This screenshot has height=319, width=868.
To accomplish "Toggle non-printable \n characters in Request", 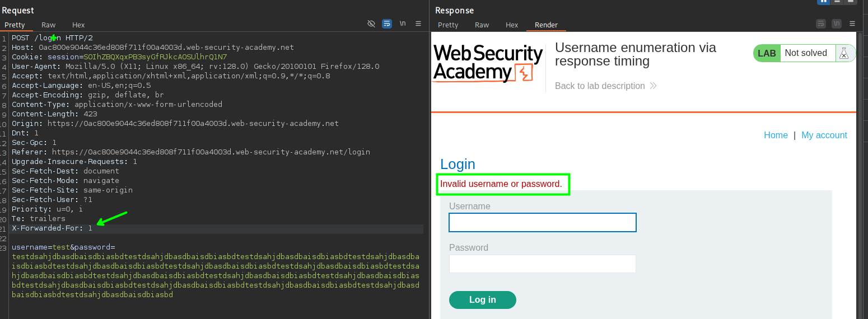I will point(403,24).
